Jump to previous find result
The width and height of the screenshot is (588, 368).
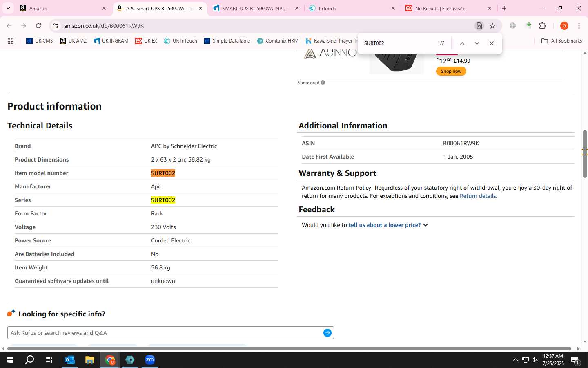(x=462, y=43)
